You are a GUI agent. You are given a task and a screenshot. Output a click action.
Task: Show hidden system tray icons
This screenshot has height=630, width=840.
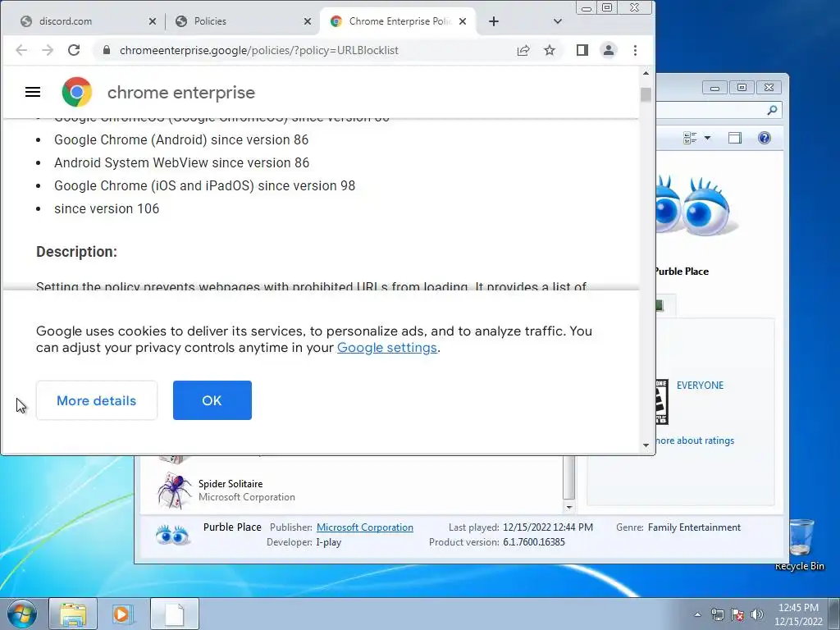pyautogui.click(x=697, y=614)
